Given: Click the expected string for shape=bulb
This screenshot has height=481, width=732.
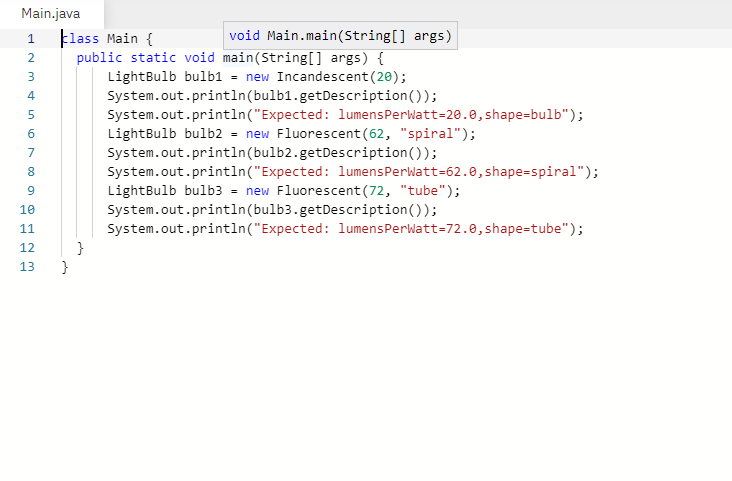Looking at the screenshot, I should (x=411, y=115).
